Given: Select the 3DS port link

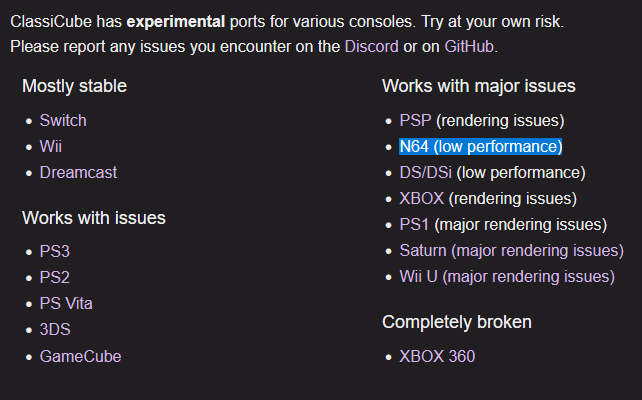Looking at the screenshot, I should (55, 330).
